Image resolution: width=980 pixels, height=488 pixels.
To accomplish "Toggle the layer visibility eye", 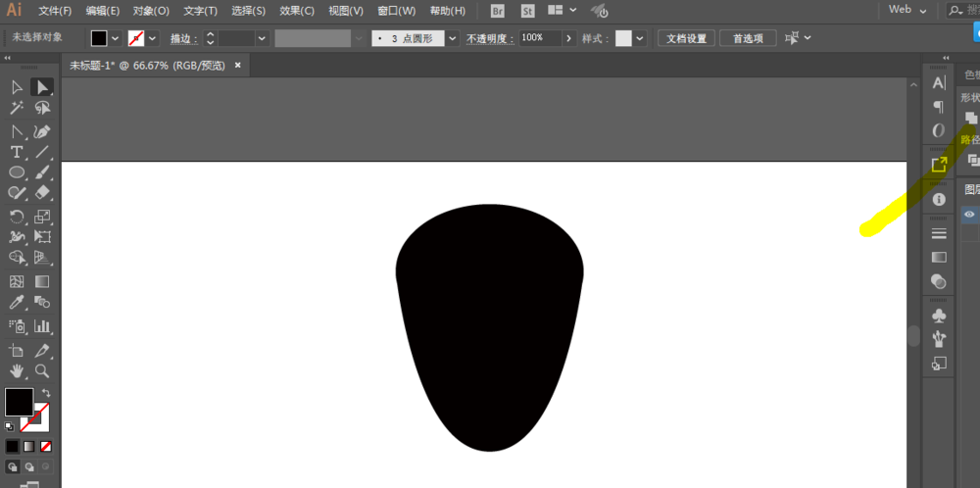I will (969, 215).
